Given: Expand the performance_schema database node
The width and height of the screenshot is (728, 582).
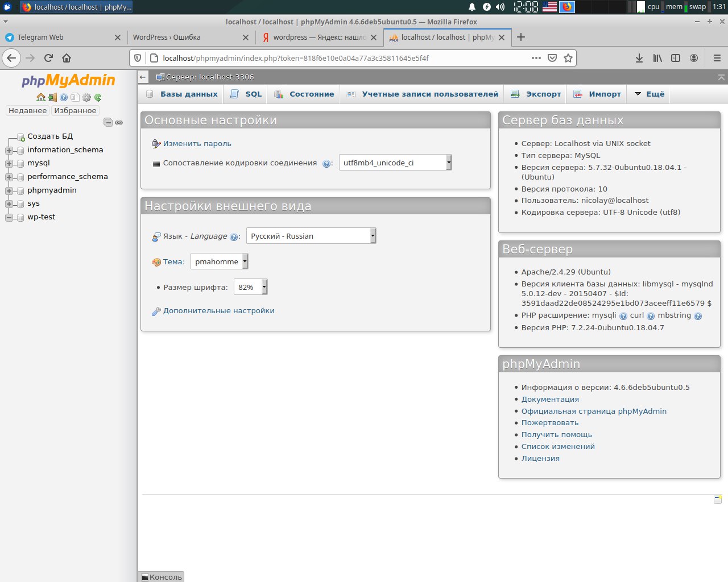Looking at the screenshot, I should click(9, 177).
